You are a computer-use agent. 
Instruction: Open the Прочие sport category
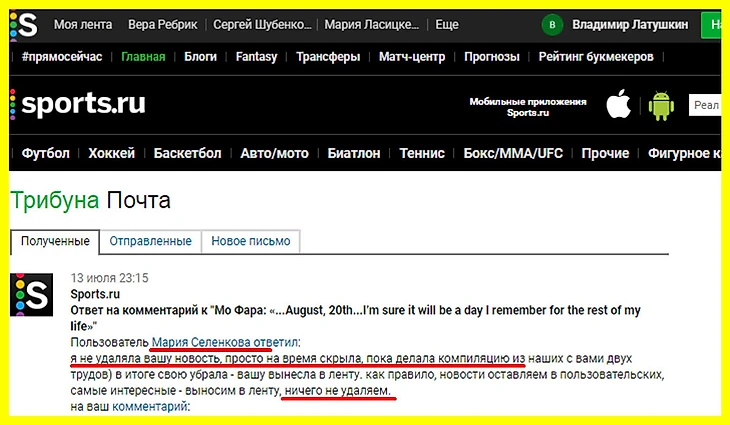(x=605, y=153)
